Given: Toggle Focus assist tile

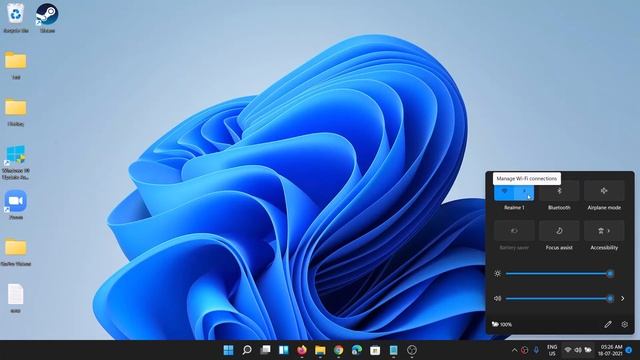Looking at the screenshot, I should coord(559,231).
